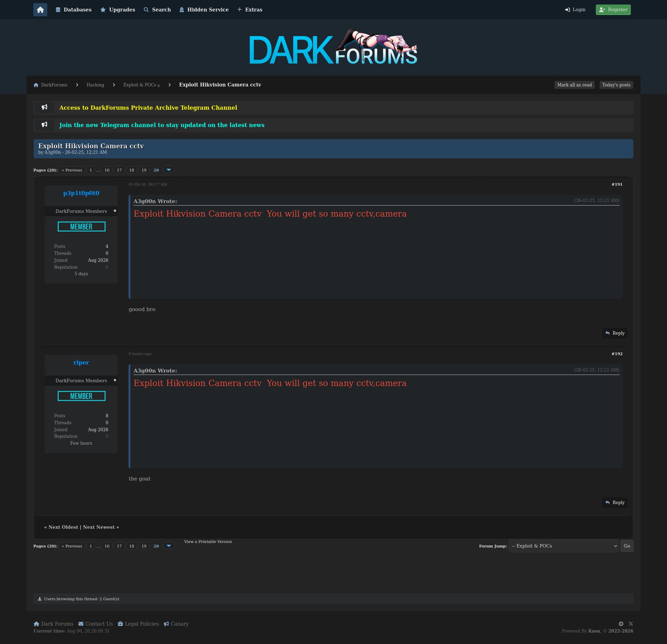Image resolution: width=667 pixels, height=644 pixels.
Task: Open the Private Archive Telegram Channel announcement
Action: click(148, 108)
